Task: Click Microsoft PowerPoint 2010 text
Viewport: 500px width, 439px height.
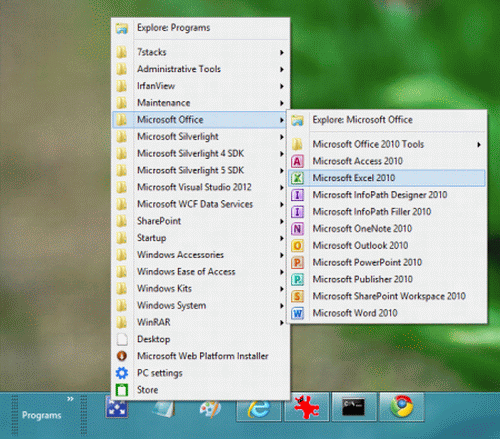Action: tap(367, 263)
